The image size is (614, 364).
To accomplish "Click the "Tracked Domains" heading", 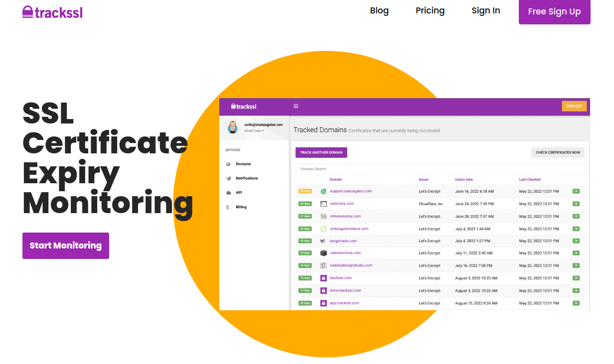I will pos(320,130).
